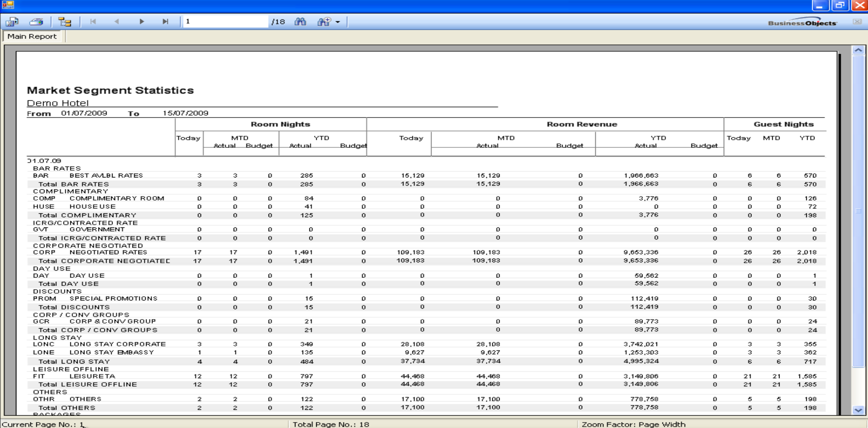Click the From date 01/07/2009
This screenshot has height=428, width=868.
tap(84, 113)
